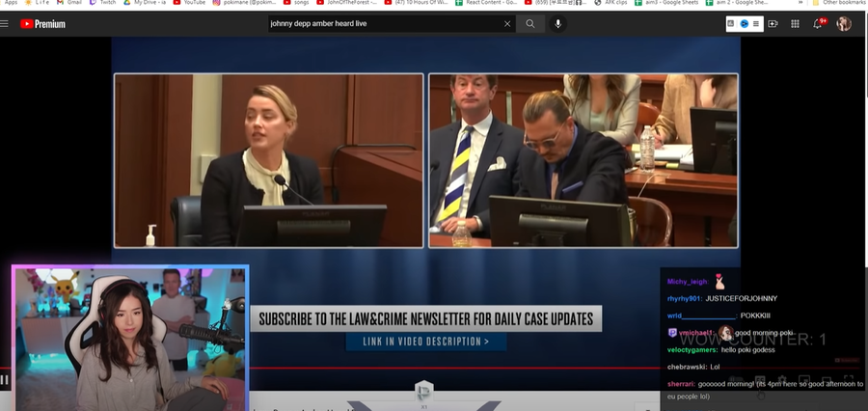The height and width of the screenshot is (411, 868).
Task: Expand the Other bookmarks folder
Action: (x=841, y=3)
